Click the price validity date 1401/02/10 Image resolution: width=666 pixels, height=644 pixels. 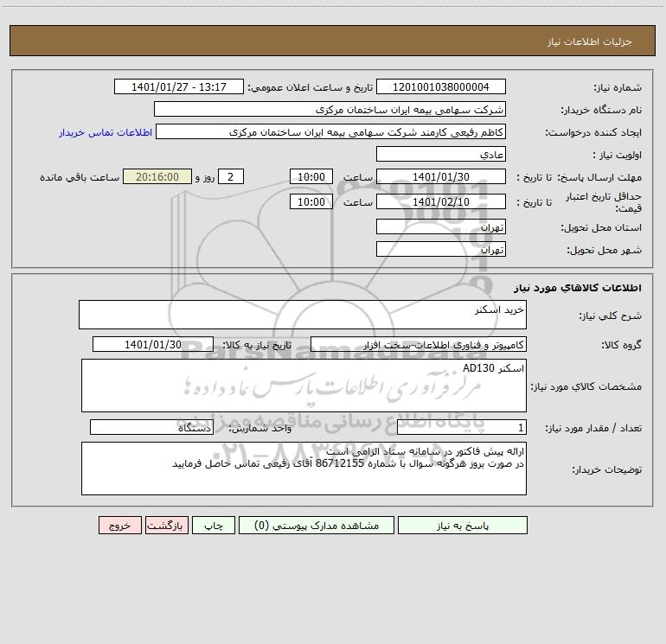coord(441,201)
